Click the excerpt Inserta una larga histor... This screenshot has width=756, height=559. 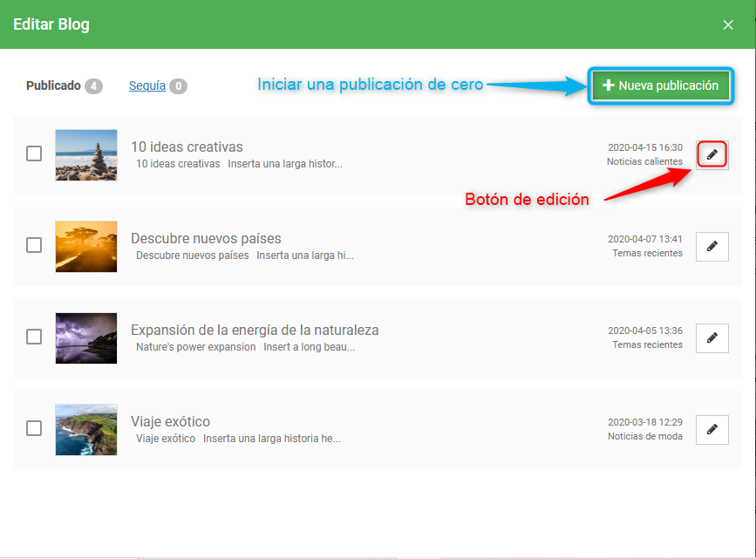pos(285,164)
